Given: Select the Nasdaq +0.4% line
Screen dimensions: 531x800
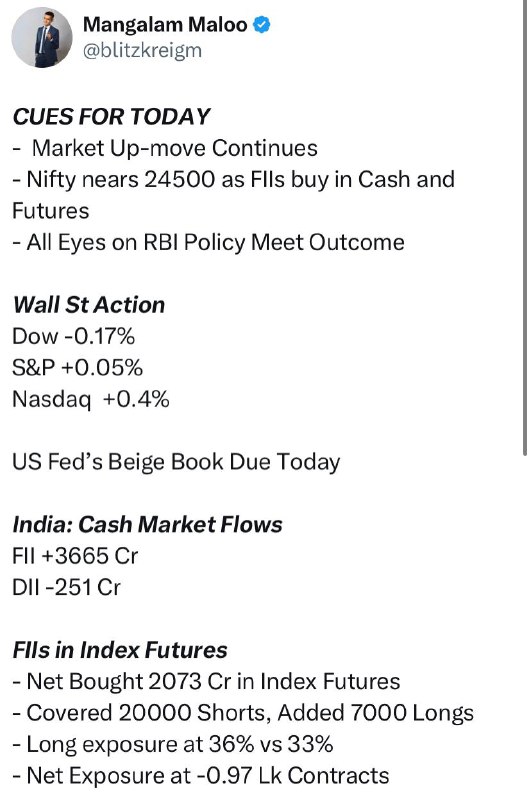Looking at the screenshot, I should pyautogui.click(x=91, y=399).
